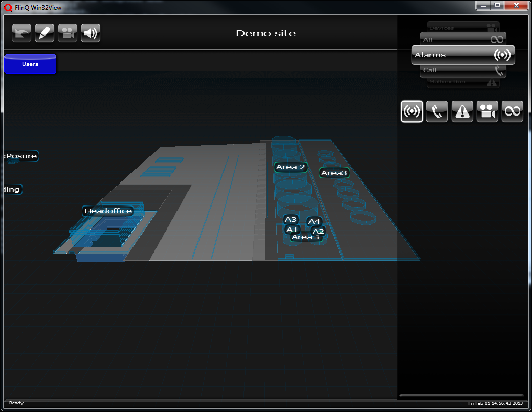Viewport: 532px width, 412px height.
Task: Click the partially visible Posure label
Action: coord(21,156)
